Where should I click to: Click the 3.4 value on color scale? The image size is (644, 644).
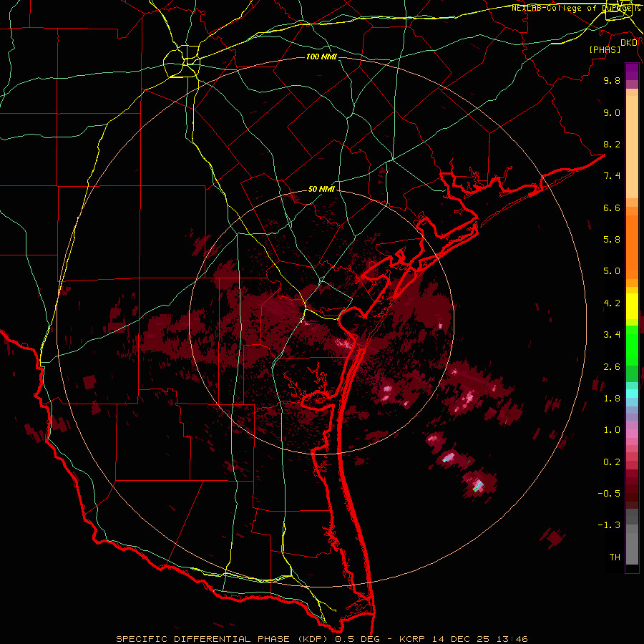pyautogui.click(x=612, y=335)
